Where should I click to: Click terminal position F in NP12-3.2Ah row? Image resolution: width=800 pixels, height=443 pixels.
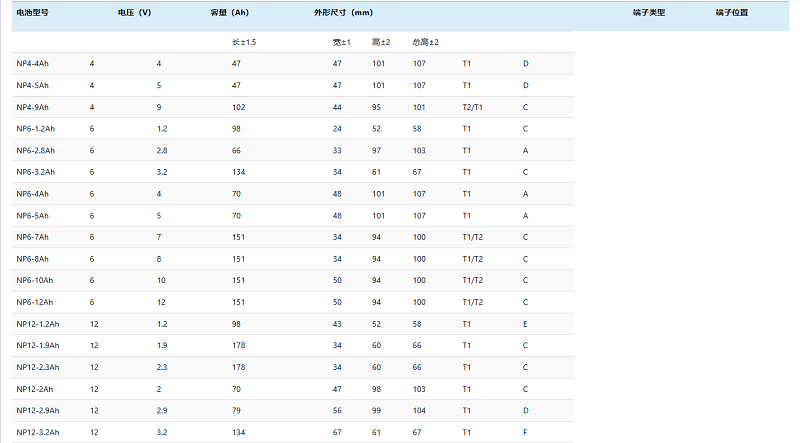pos(525,432)
